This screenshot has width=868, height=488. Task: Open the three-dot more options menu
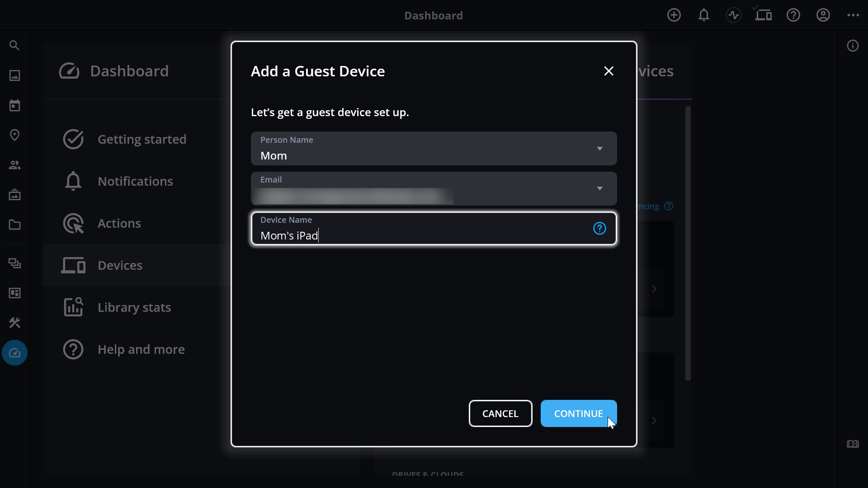pos(853,15)
